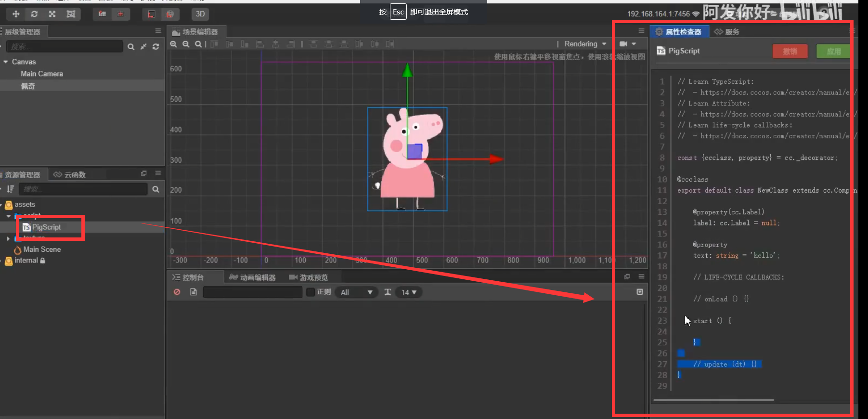Click the red 撤销 revert button
Image resolution: width=868 pixels, height=419 pixels.
point(790,52)
